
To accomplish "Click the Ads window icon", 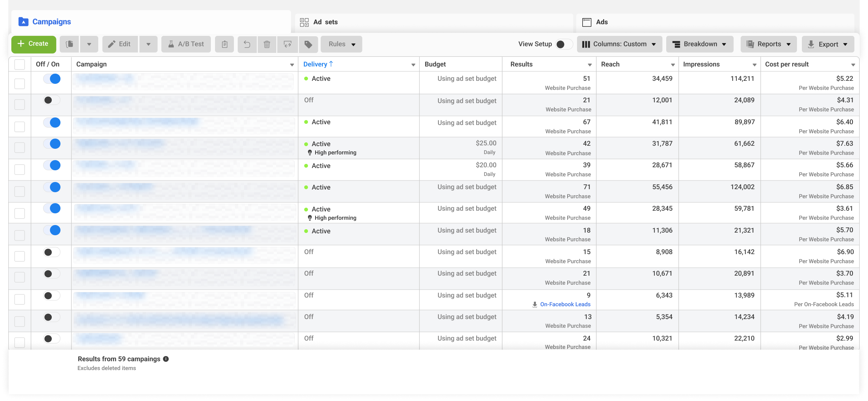I will [587, 22].
